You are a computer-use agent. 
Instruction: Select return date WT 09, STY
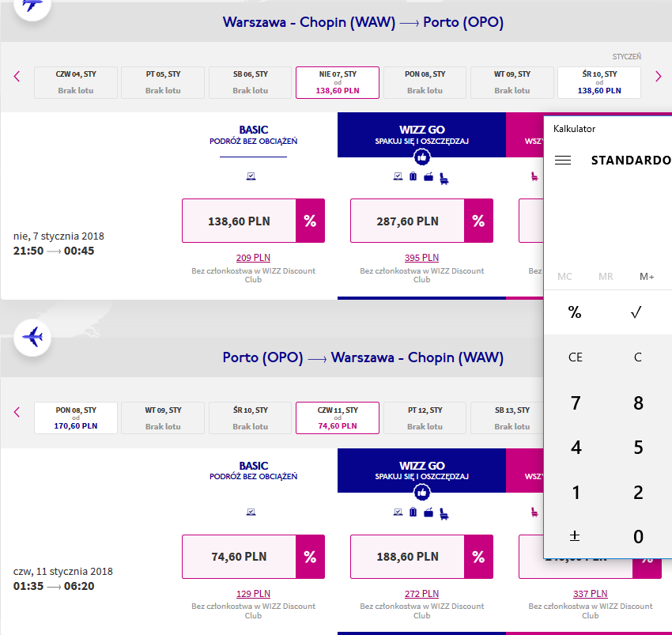[163, 418]
